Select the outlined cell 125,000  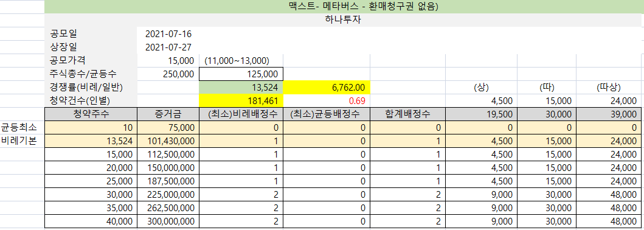(x=241, y=74)
